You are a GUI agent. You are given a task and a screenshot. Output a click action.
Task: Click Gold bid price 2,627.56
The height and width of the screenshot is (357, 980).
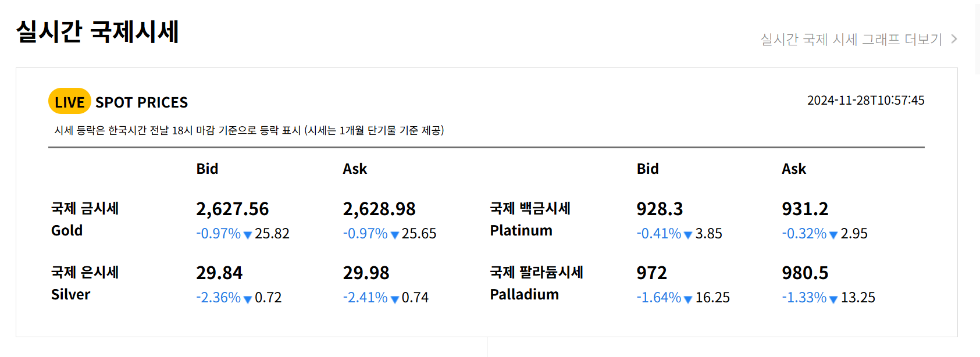coord(233,209)
